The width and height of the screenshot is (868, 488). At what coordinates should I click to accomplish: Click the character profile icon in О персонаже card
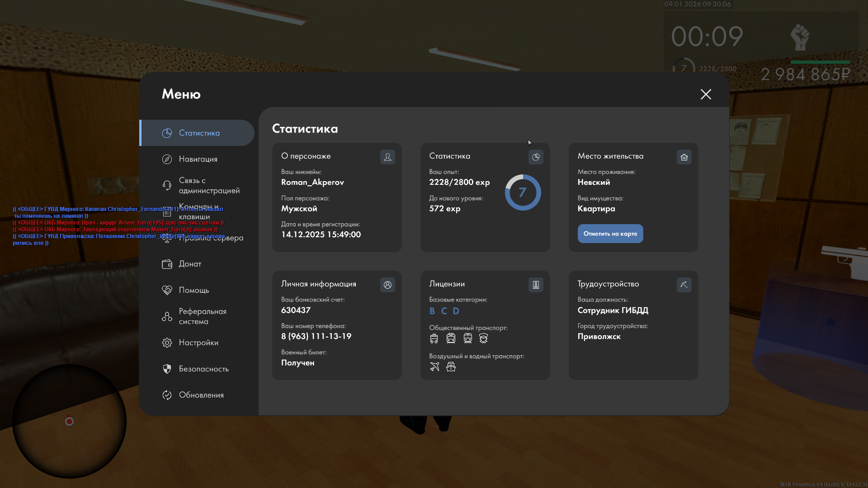click(x=387, y=157)
